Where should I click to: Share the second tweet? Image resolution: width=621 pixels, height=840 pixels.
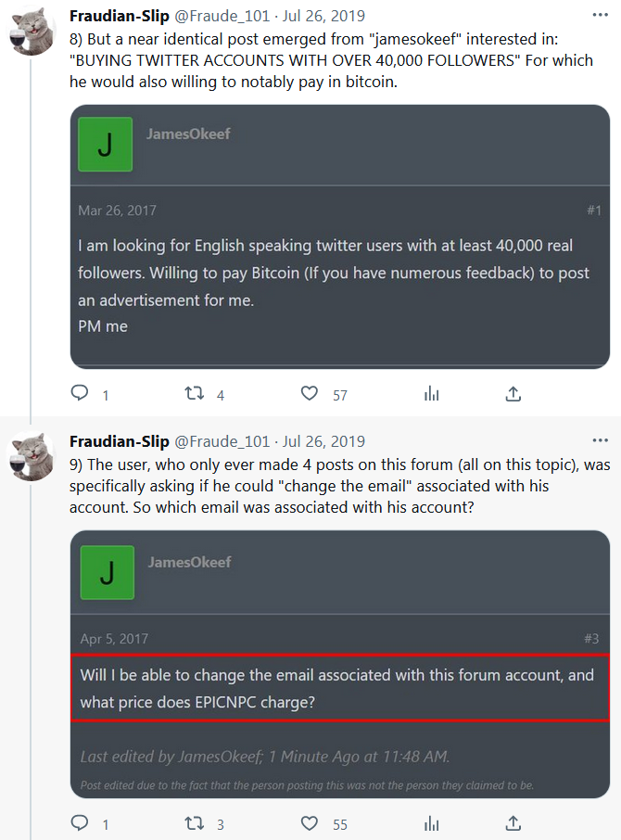click(513, 823)
